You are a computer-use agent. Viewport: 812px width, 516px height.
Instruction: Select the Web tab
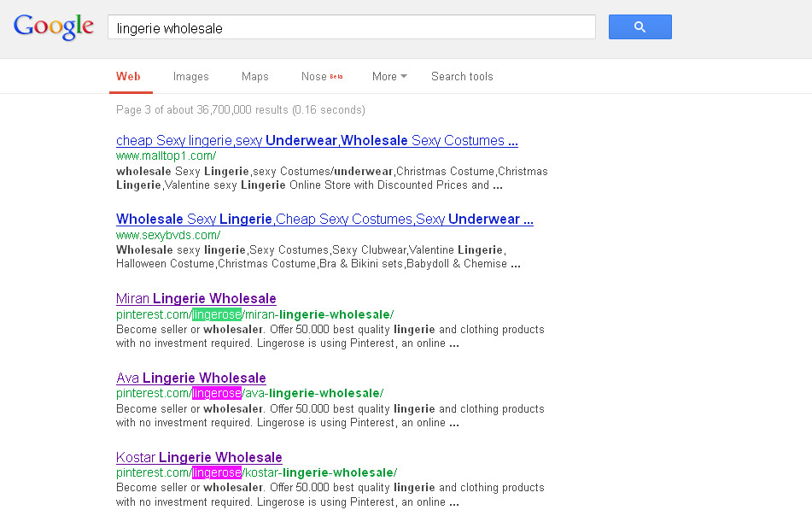tap(128, 77)
